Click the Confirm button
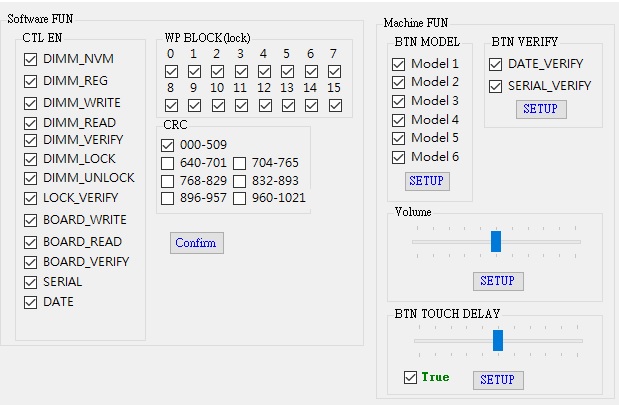This screenshot has height=405, width=619. click(x=196, y=243)
